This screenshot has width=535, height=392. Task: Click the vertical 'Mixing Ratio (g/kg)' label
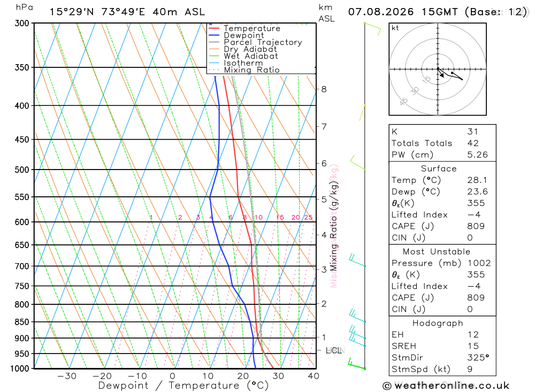(x=333, y=227)
